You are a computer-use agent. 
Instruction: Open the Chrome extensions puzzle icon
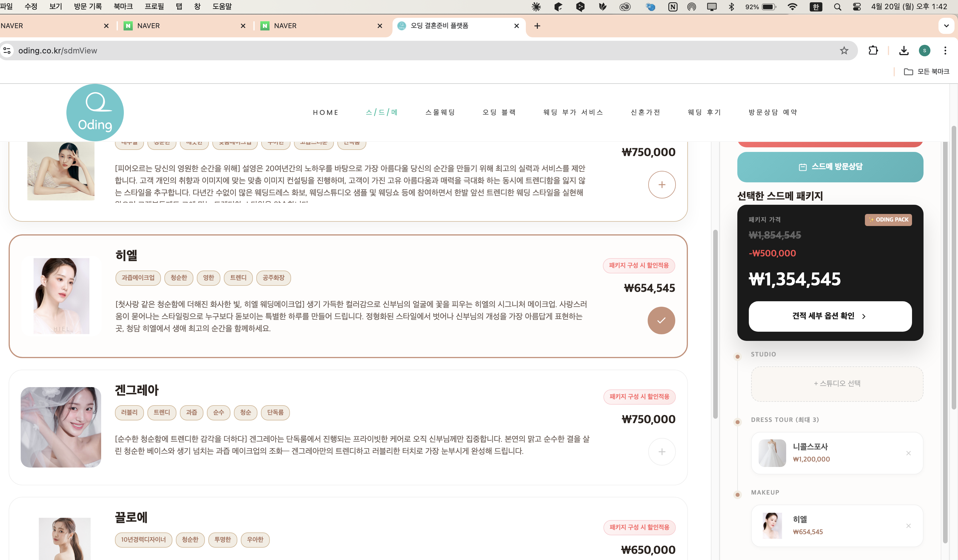(873, 50)
